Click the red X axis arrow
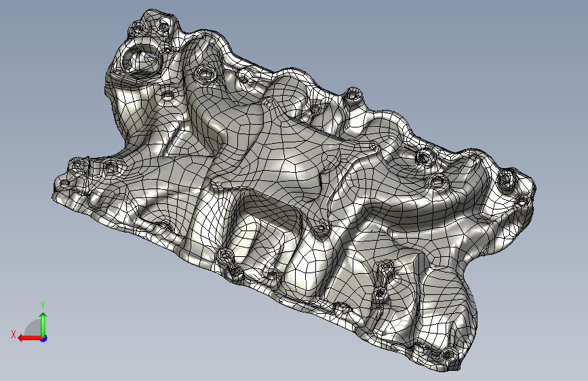The width and height of the screenshot is (588, 381). 30,338
